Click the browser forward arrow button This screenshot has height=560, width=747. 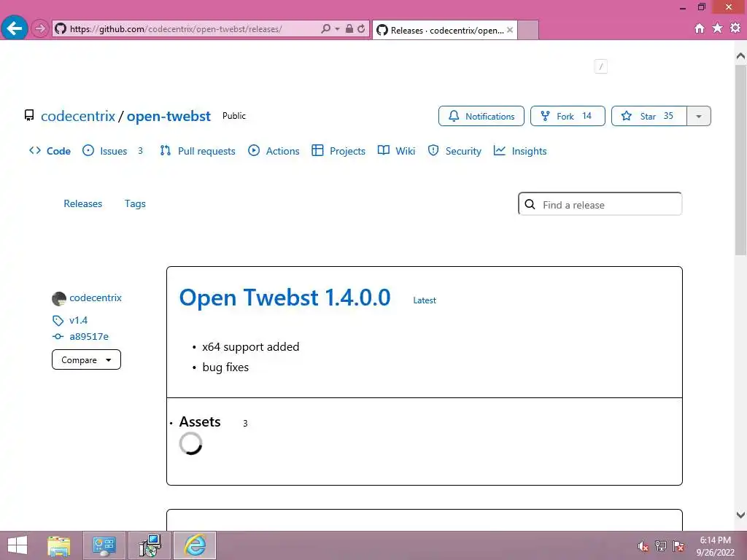(x=40, y=28)
